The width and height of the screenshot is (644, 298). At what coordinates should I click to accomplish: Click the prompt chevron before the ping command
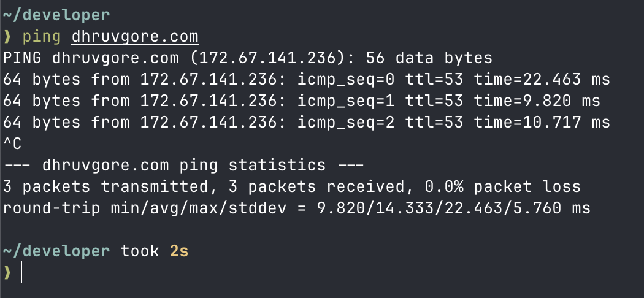click(x=7, y=36)
